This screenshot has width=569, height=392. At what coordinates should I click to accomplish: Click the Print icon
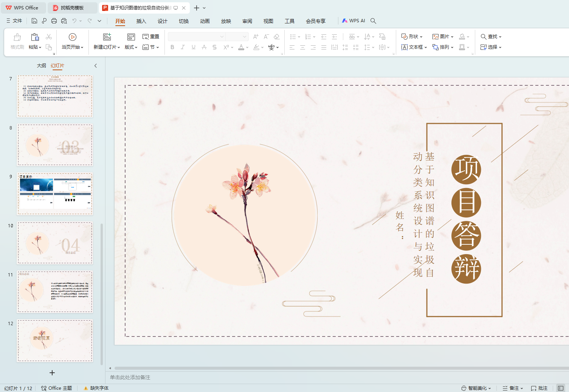pos(54,21)
